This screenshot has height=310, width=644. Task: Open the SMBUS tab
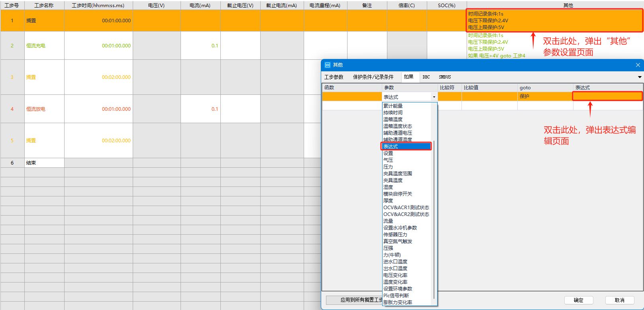click(445, 77)
